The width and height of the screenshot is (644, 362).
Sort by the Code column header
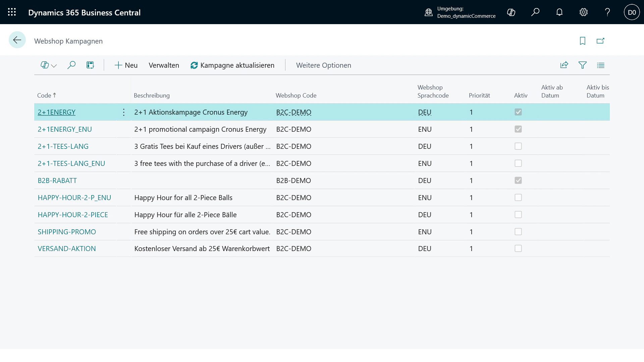click(47, 96)
